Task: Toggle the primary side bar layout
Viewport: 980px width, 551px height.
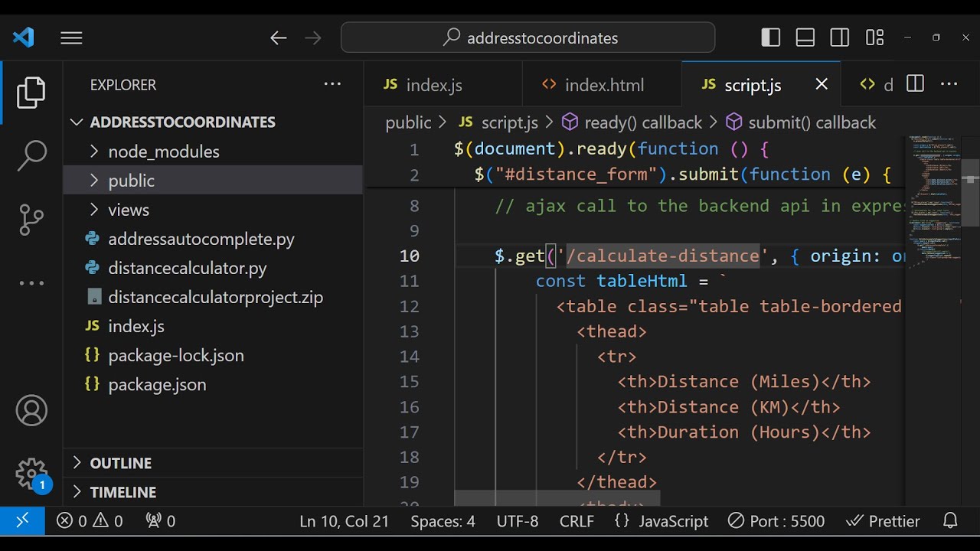Action: click(771, 37)
